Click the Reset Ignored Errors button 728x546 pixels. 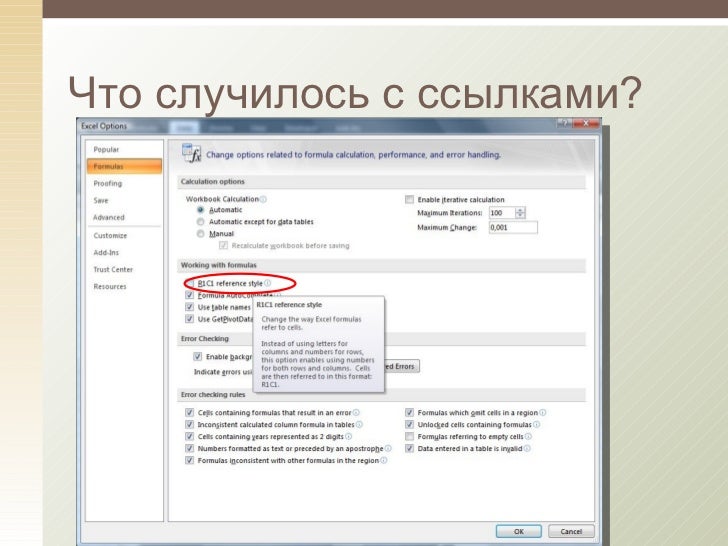tap(402, 366)
